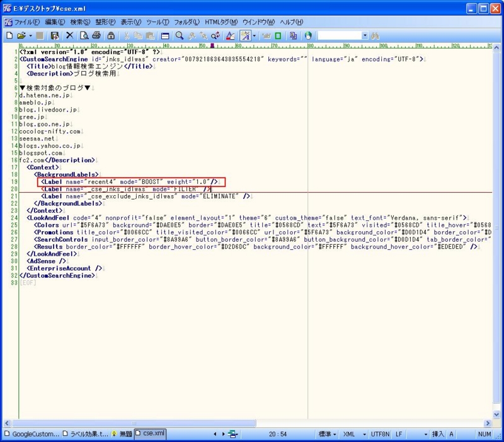Screen dimensions: 504x442
Task: Expand the recent files arrow beside Open
Action: 30,35
